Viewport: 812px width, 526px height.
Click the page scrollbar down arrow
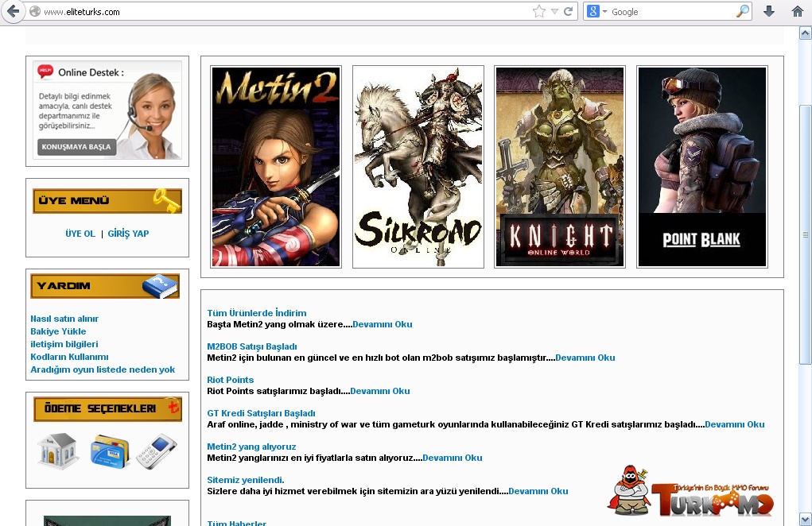806,519
